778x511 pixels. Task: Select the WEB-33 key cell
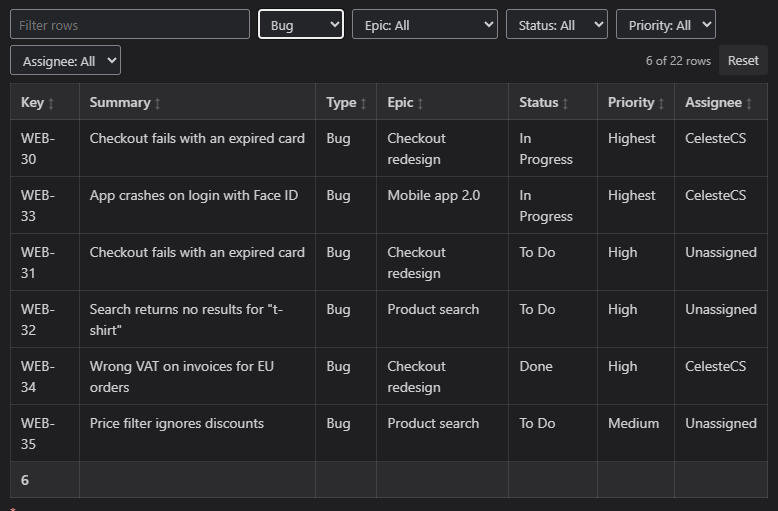click(45, 205)
